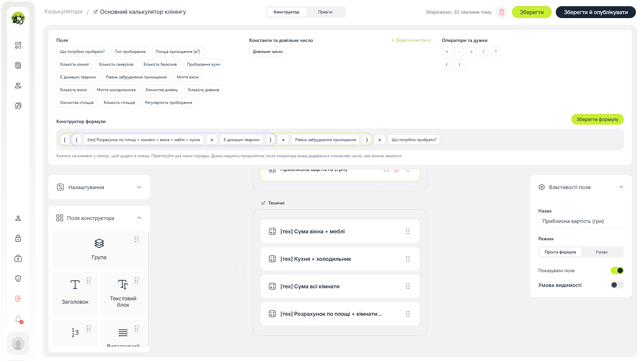Click the Зберегти формулу button
Screen dimensions: 644x362
point(597,119)
